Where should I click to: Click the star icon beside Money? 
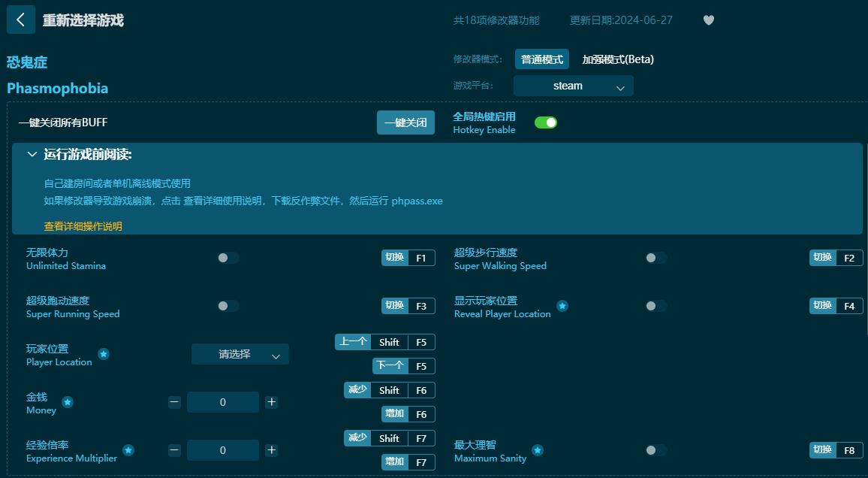coord(68,402)
